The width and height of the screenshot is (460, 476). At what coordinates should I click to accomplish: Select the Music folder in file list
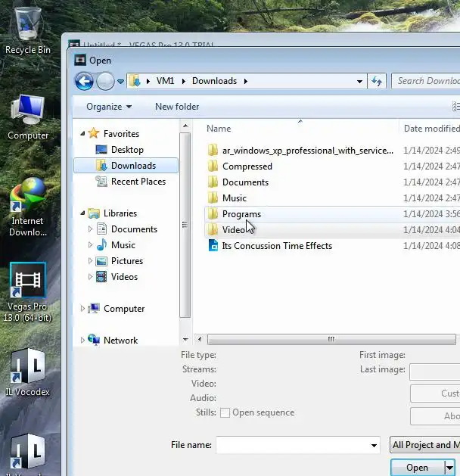pos(234,198)
